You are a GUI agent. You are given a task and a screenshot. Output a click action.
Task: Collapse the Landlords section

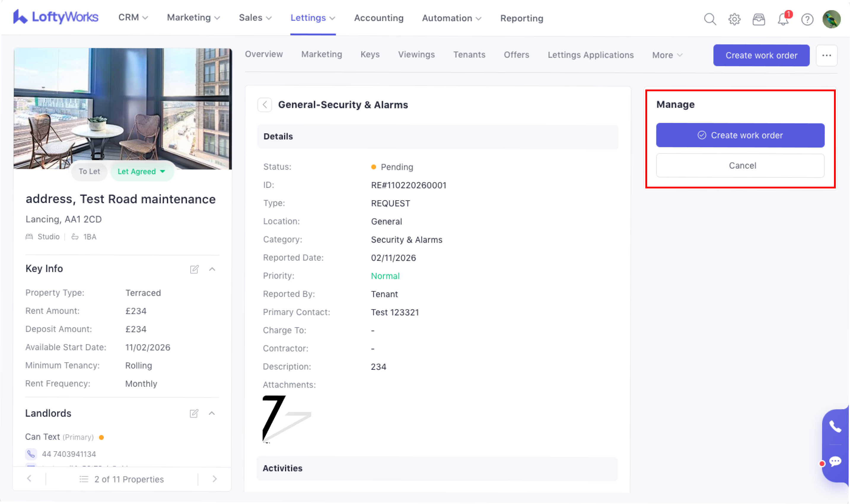212,413
